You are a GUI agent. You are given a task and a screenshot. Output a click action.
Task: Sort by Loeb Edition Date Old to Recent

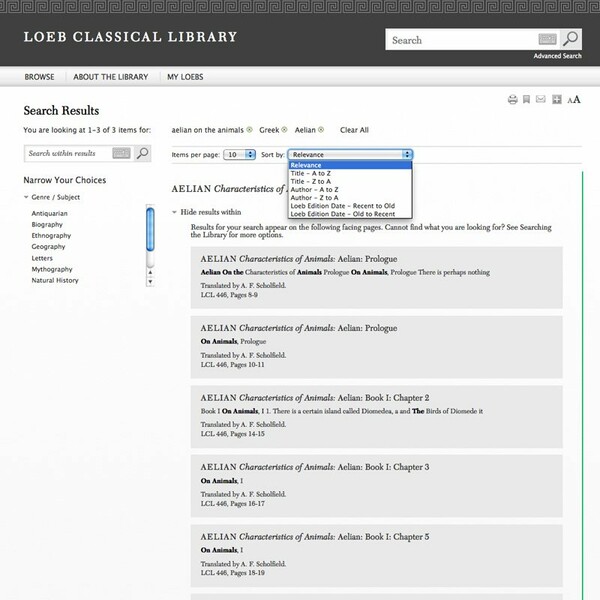click(x=350, y=214)
